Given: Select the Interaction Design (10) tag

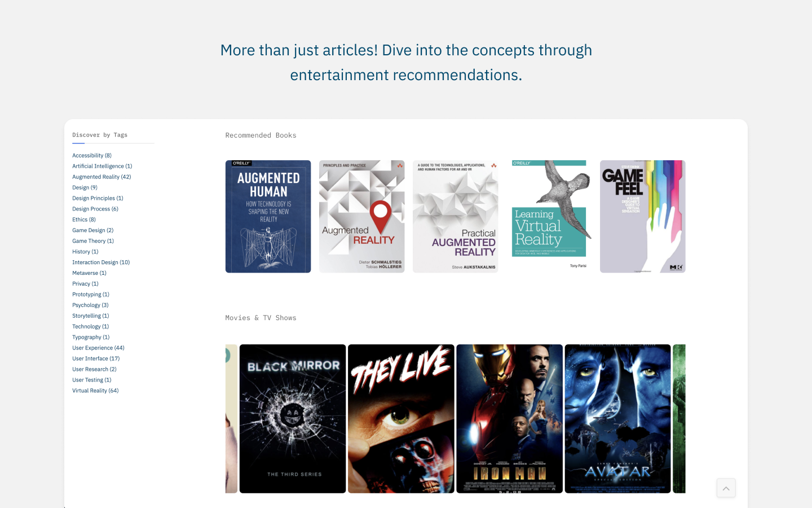Looking at the screenshot, I should coord(101,262).
